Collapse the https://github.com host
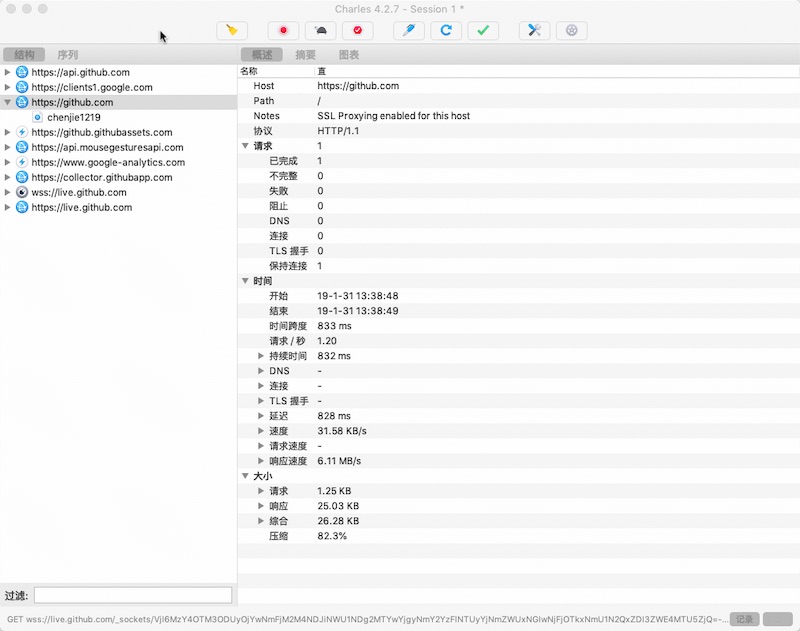Screen dimensions: 800x631 pyautogui.click(x=7, y=102)
